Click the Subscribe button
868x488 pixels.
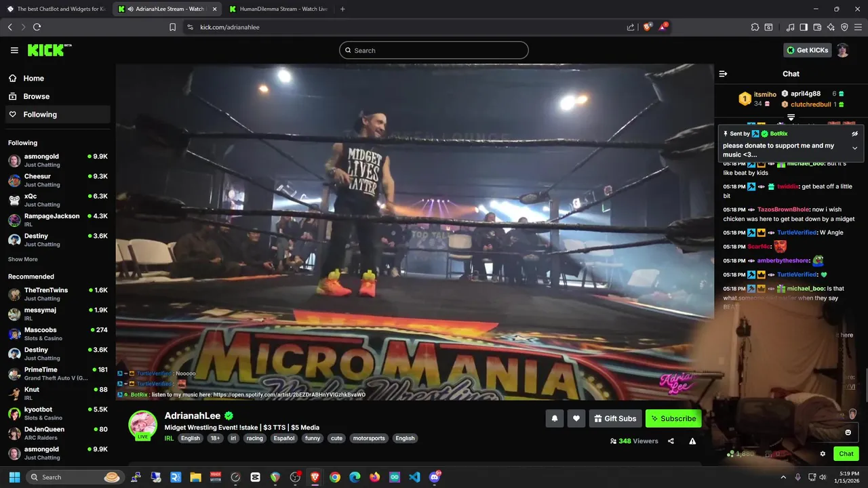pyautogui.click(x=673, y=418)
